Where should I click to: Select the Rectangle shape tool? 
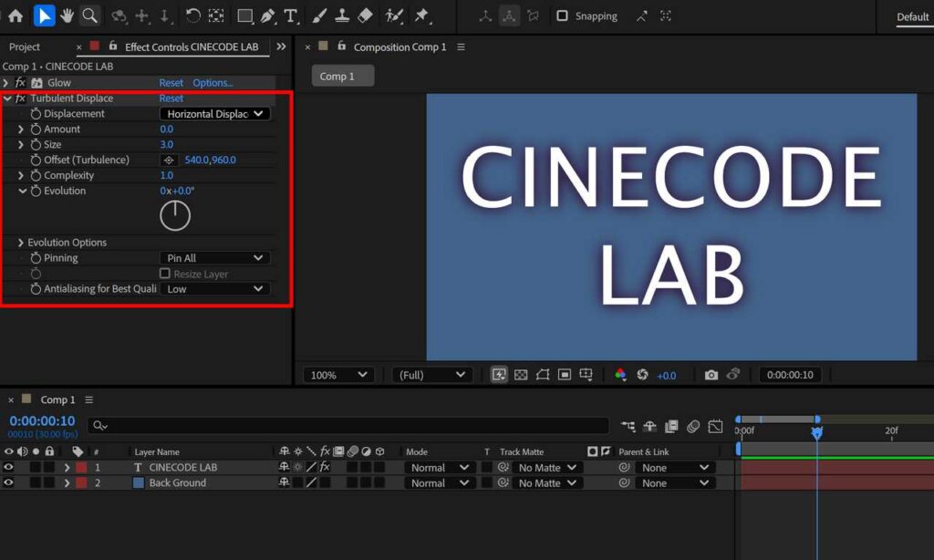(244, 16)
